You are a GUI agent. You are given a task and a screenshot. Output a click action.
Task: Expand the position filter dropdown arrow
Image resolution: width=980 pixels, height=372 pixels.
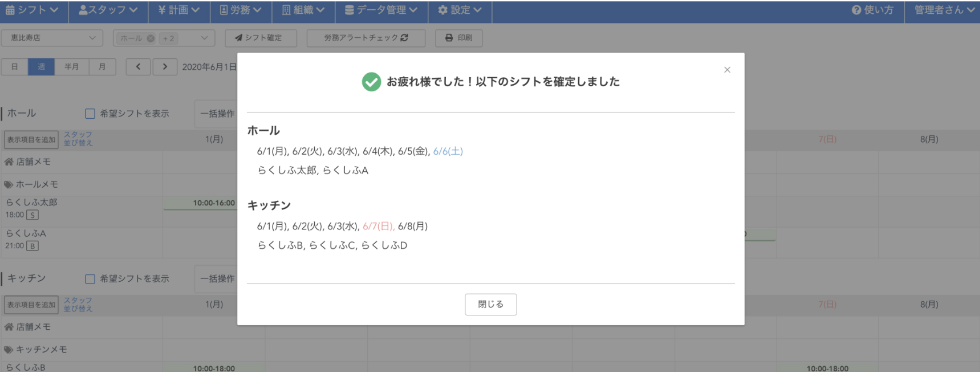point(204,38)
